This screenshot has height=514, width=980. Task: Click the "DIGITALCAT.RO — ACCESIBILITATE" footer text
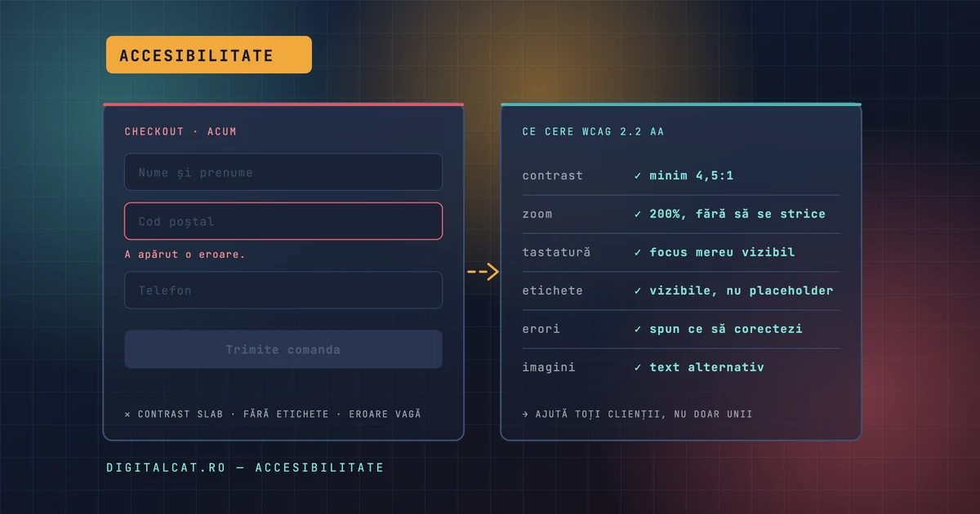click(x=245, y=467)
